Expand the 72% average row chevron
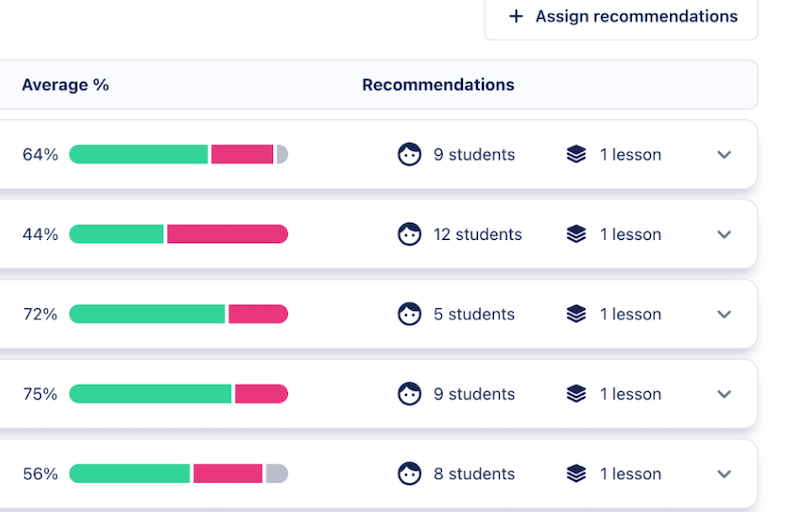Screen dimensions: 800x512 pos(725,314)
